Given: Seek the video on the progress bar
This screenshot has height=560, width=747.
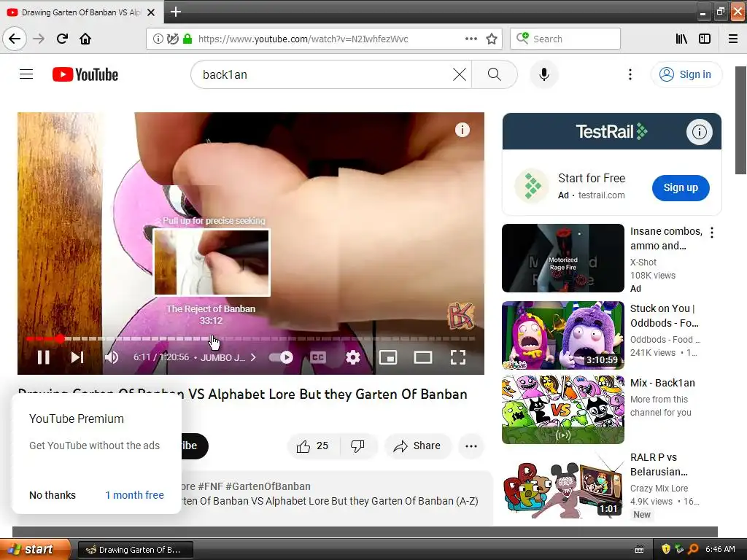Looking at the screenshot, I should tap(251, 338).
